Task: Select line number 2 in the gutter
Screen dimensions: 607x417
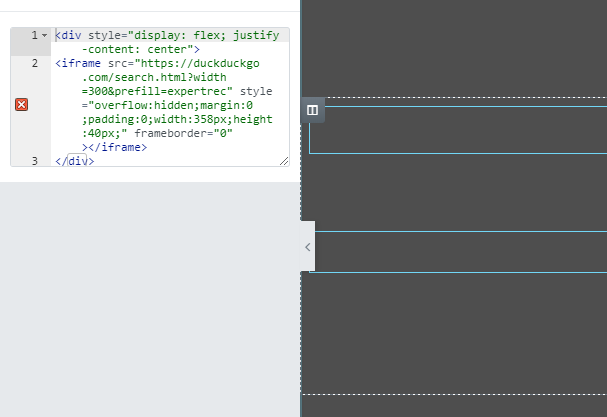Action: [34, 63]
